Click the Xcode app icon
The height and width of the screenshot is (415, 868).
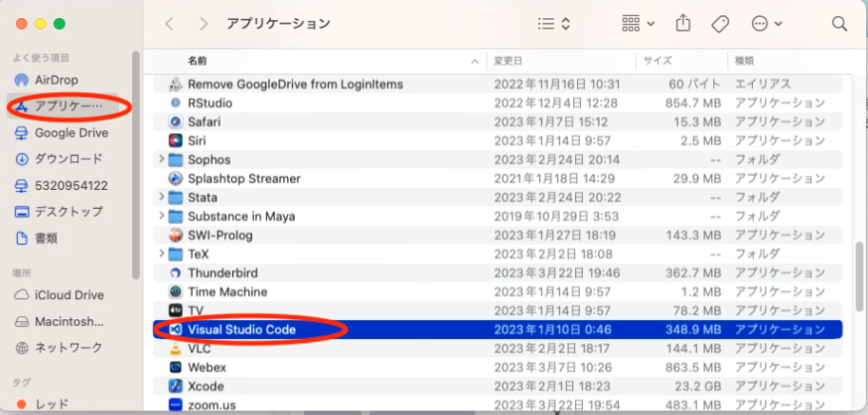(x=175, y=387)
